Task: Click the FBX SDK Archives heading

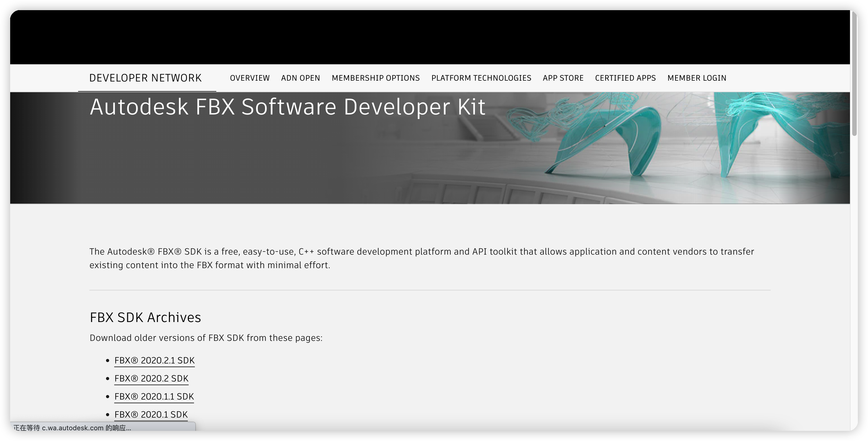Action: click(x=145, y=317)
